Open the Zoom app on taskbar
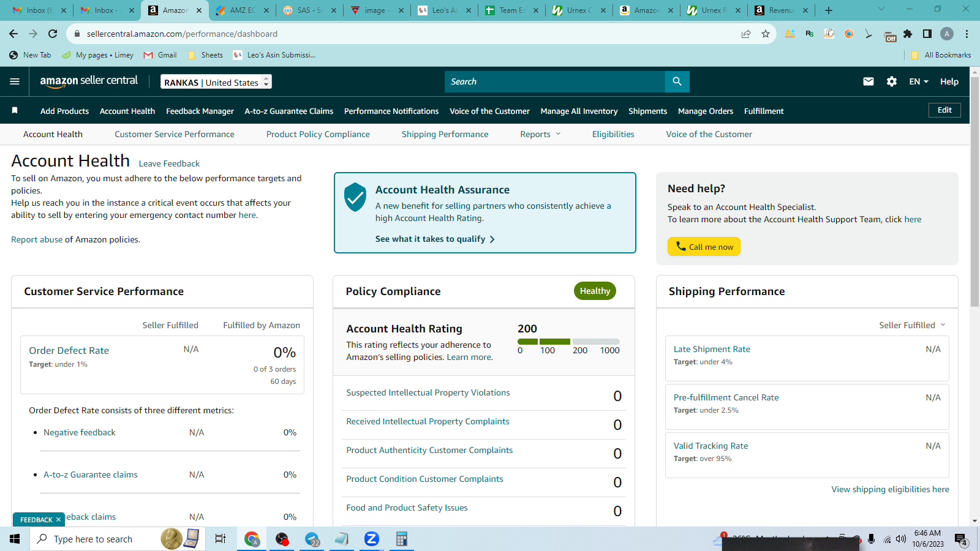Image resolution: width=980 pixels, height=551 pixels. point(371,539)
